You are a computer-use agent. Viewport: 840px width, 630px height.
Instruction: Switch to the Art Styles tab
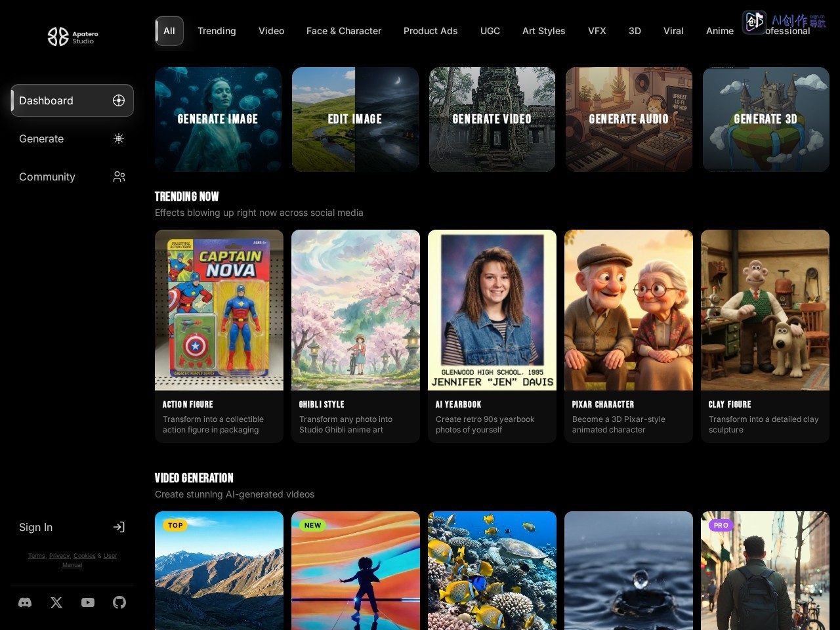pyautogui.click(x=543, y=31)
